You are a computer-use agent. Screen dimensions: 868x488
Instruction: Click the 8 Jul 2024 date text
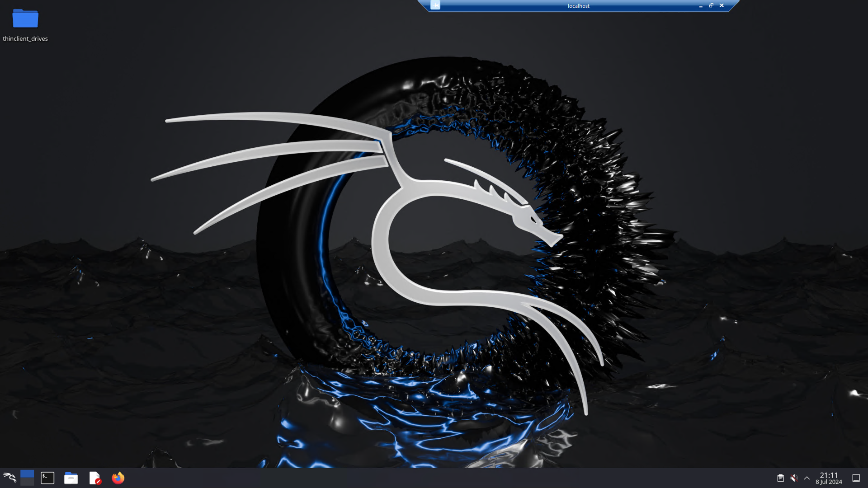[829, 482]
